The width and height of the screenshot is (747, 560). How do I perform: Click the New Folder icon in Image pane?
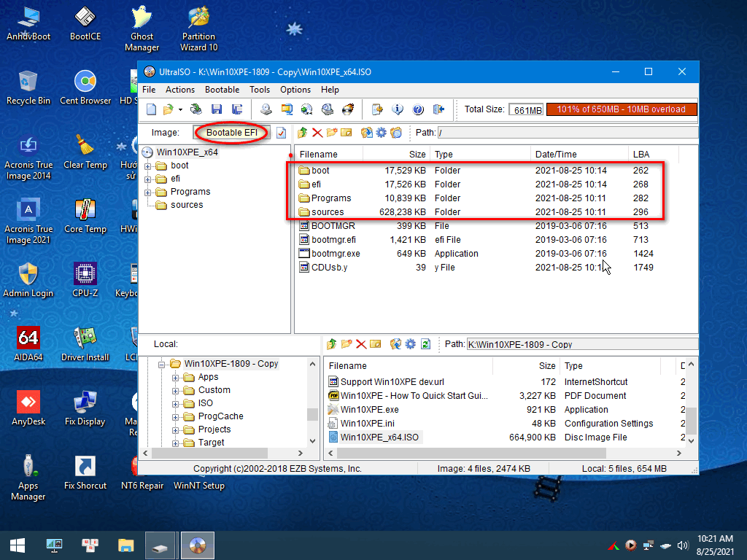[x=332, y=133]
